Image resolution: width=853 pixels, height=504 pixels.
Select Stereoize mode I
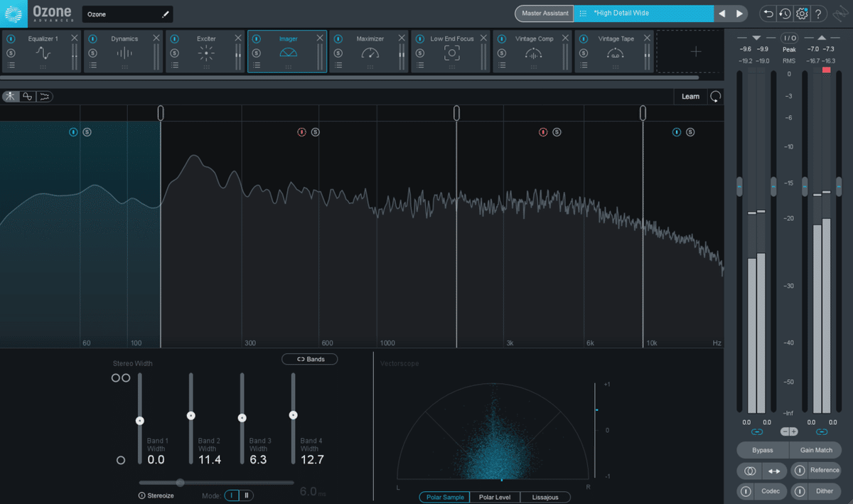(x=232, y=495)
